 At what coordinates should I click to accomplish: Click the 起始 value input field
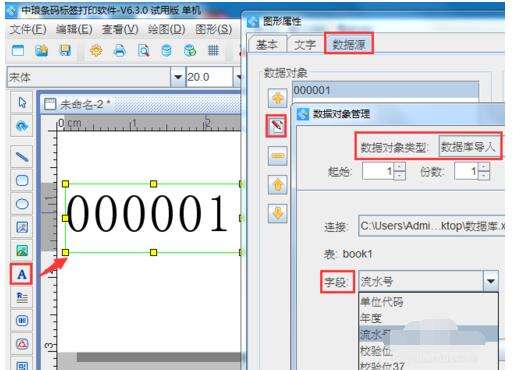pyautogui.click(x=378, y=171)
